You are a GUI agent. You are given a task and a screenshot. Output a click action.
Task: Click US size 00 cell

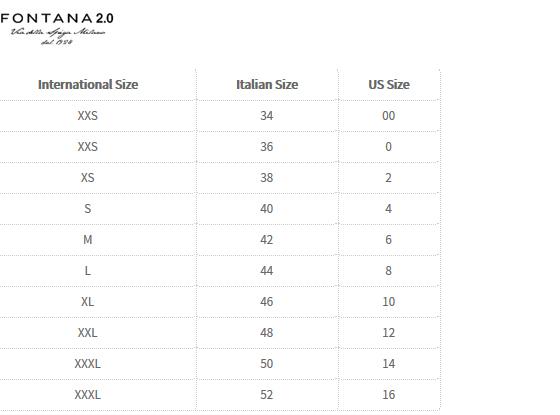(x=389, y=116)
